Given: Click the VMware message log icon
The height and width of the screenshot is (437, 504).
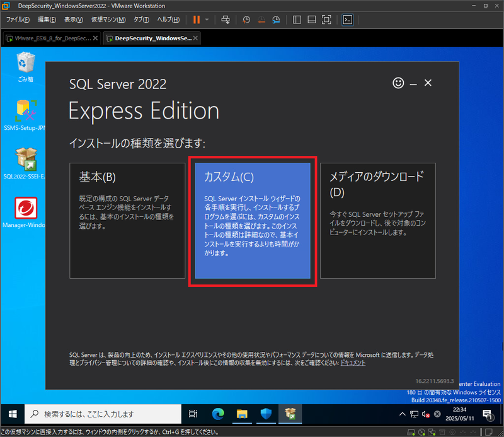Looking at the screenshot, I should coord(489,432).
